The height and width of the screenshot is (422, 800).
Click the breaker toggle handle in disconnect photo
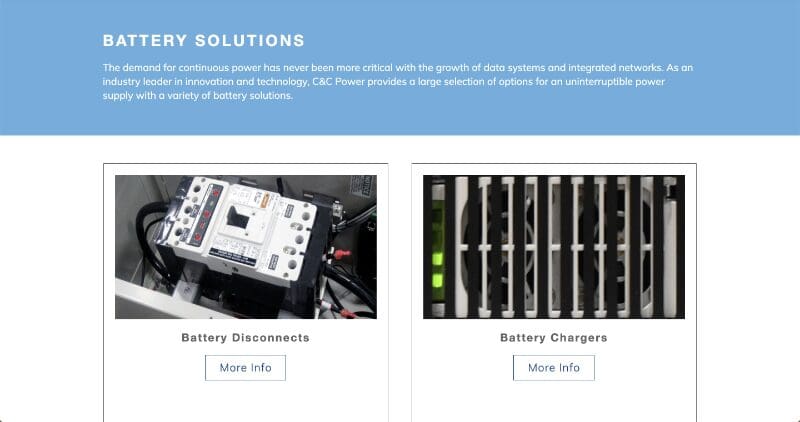click(x=239, y=219)
